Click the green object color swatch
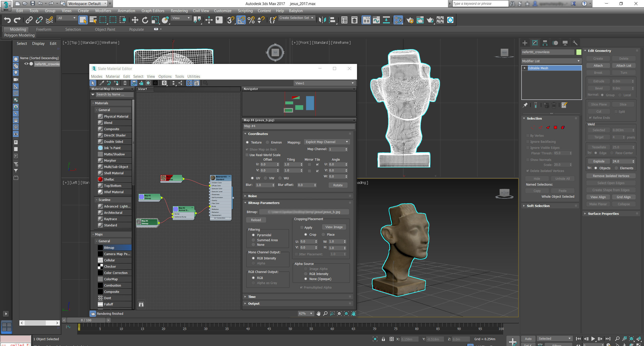Viewport: 644px width, 346px height. (579, 52)
